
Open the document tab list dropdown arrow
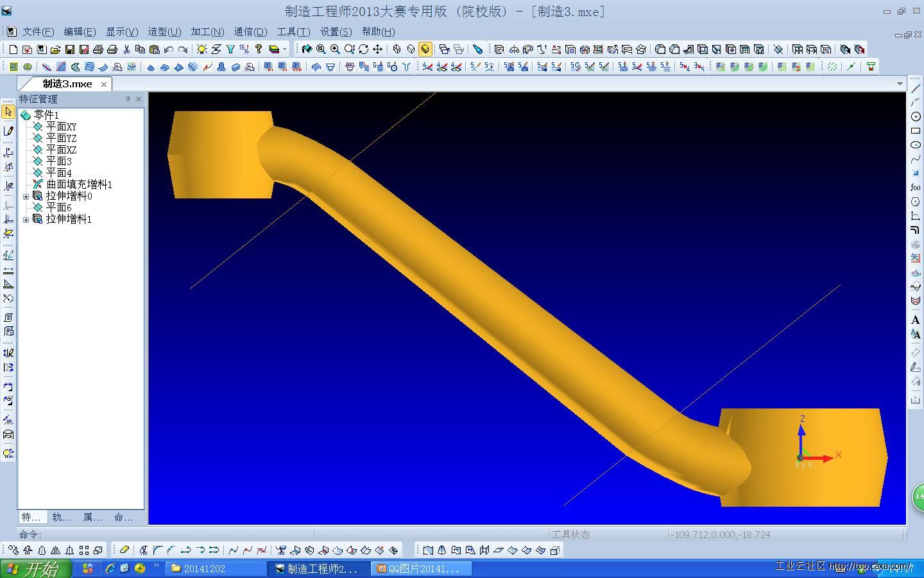point(900,83)
